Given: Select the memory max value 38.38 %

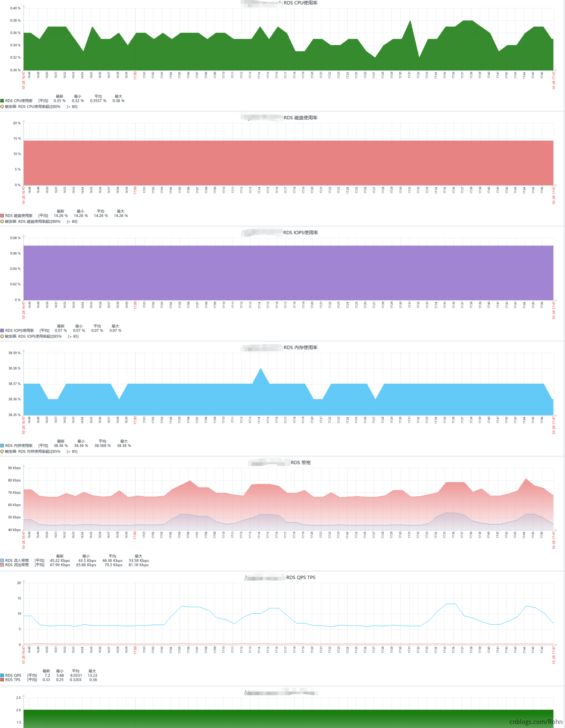Looking at the screenshot, I should pos(124,446).
